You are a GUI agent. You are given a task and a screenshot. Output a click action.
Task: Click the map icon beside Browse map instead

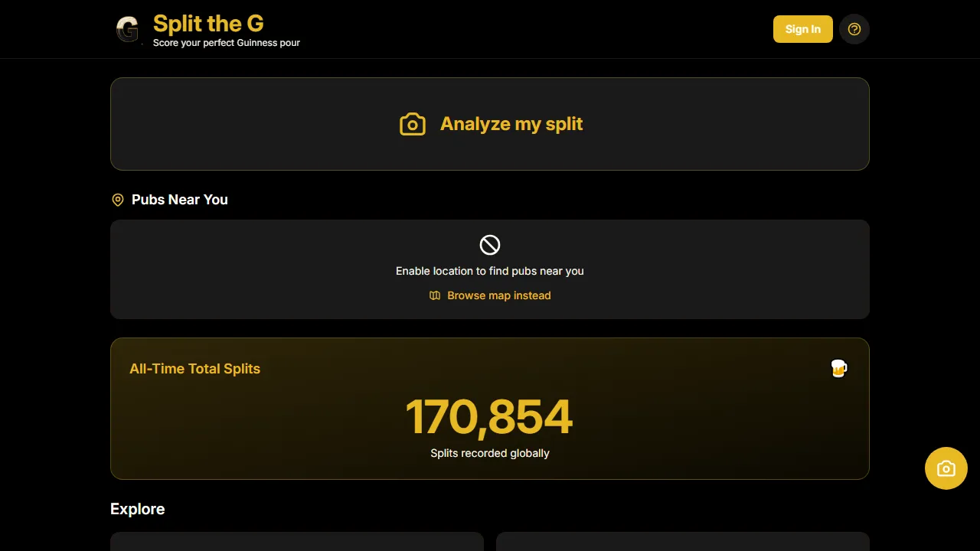point(435,295)
